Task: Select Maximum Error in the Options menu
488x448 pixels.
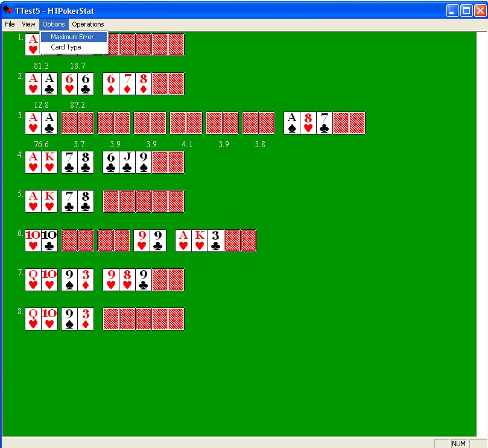Action: click(72, 37)
